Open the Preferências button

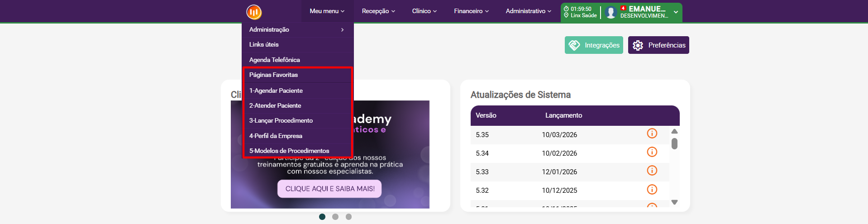(x=658, y=45)
